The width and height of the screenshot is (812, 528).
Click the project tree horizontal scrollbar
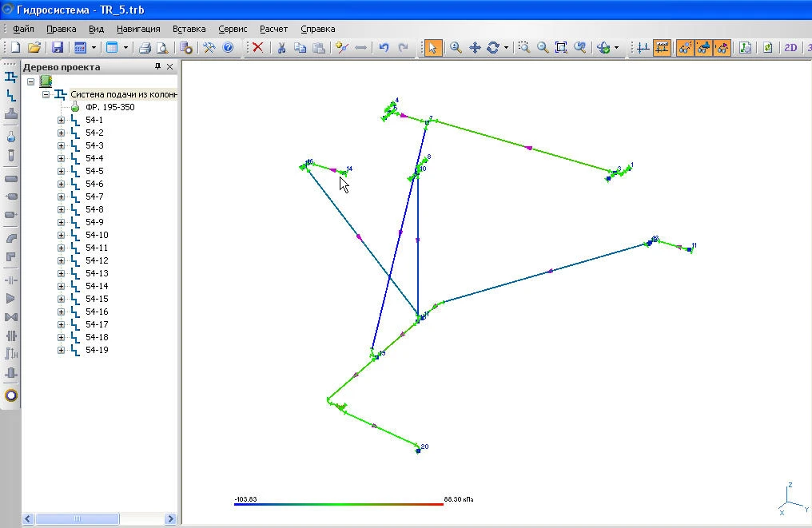point(96,518)
